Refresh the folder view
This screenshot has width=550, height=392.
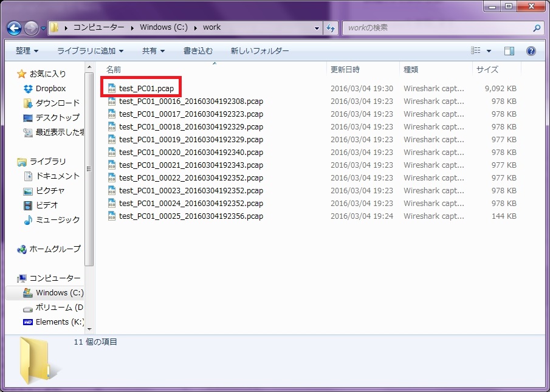coord(331,28)
